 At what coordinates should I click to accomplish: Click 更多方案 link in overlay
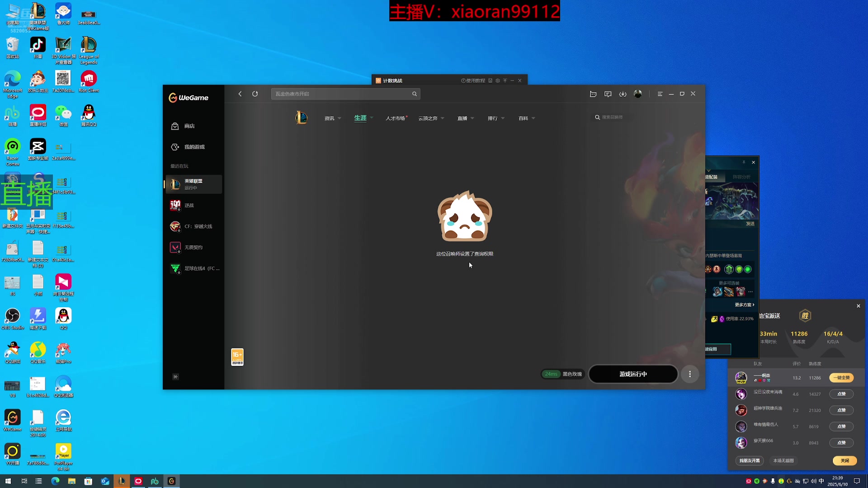pyautogui.click(x=744, y=305)
